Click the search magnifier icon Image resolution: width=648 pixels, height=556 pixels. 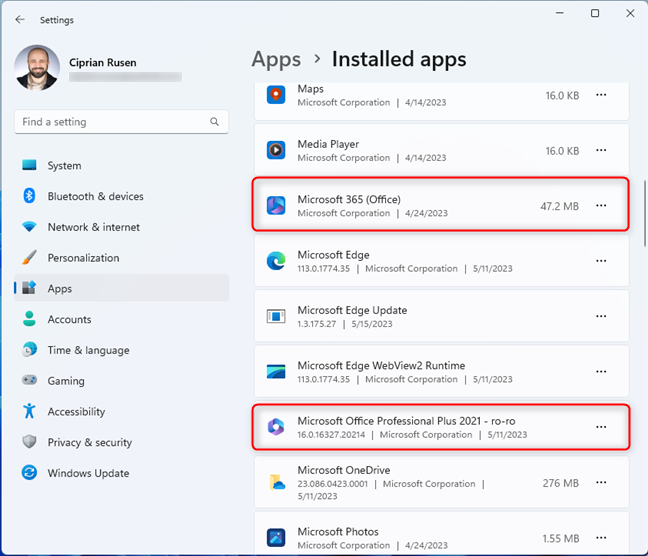214,122
